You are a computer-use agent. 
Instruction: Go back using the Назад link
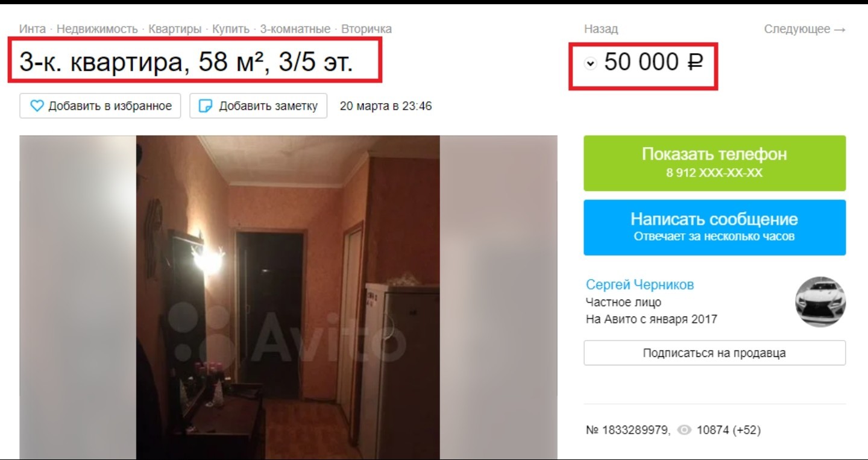[601, 29]
